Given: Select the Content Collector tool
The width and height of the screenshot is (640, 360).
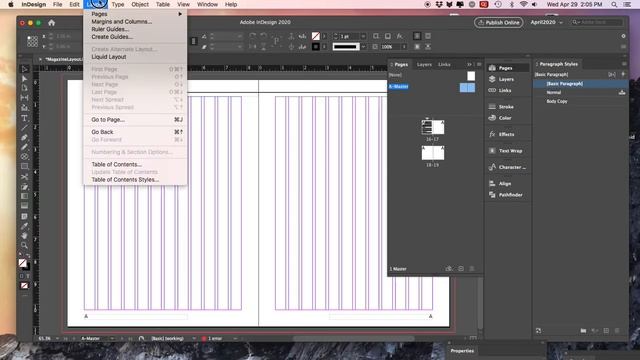Looking at the screenshot, I should 24,108.
